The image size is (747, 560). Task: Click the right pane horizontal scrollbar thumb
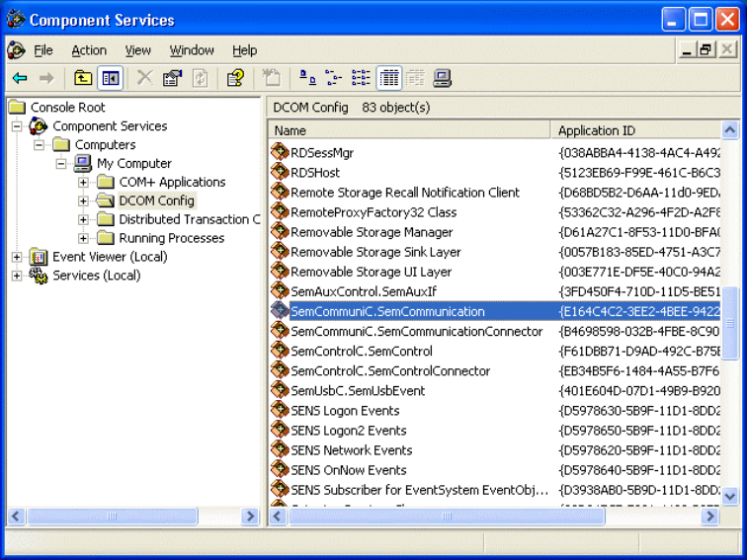447,517
